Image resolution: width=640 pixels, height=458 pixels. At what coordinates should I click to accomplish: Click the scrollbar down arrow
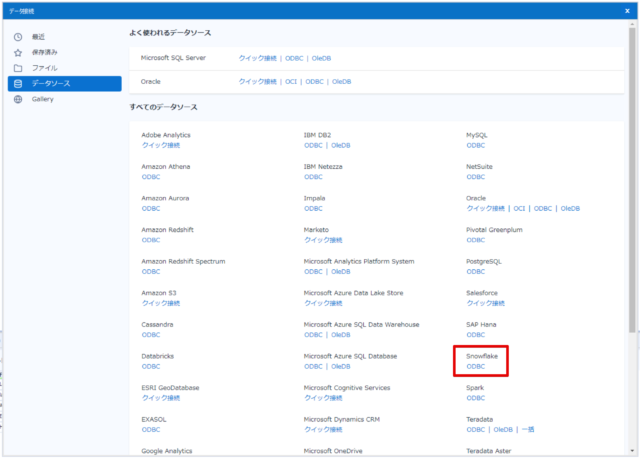(632, 451)
